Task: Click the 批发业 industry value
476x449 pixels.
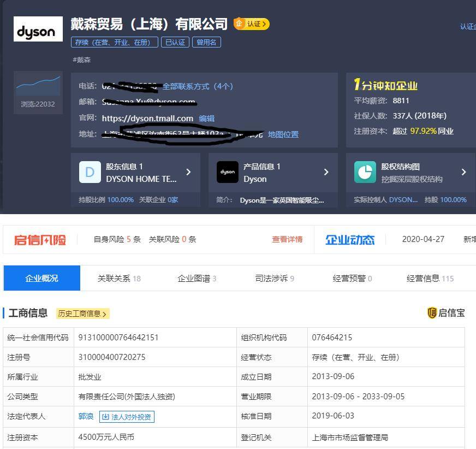Action: click(90, 377)
